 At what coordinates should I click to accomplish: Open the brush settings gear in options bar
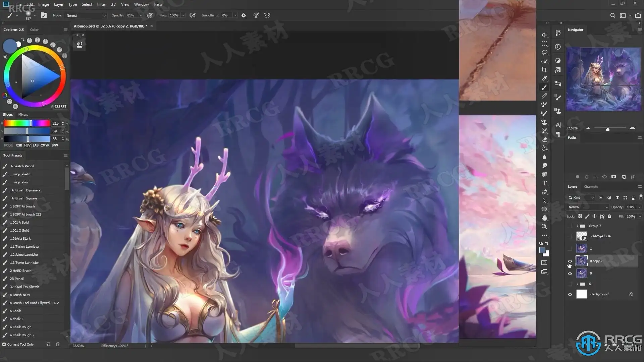point(244,15)
